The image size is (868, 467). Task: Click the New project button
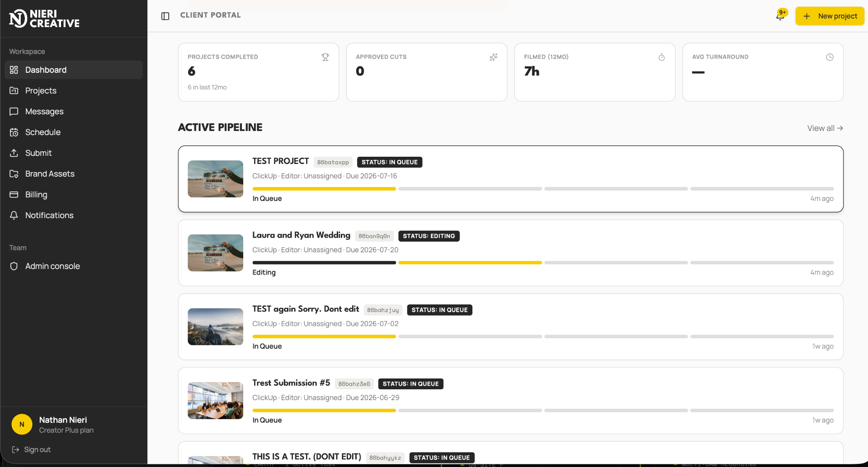(x=830, y=16)
